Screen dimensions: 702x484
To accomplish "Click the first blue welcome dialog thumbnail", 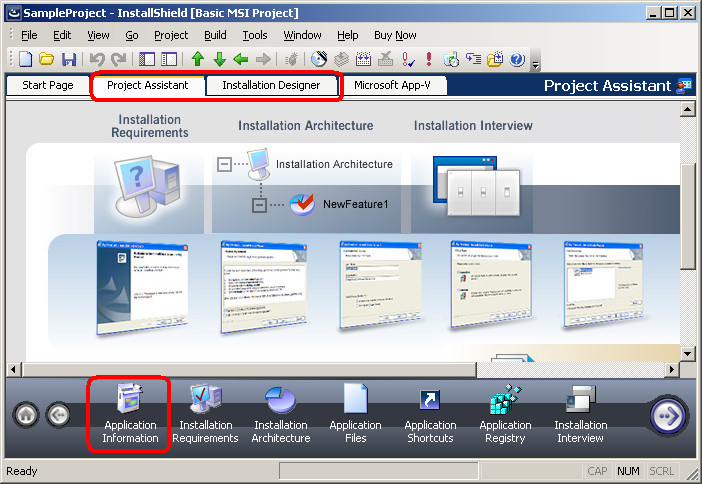I will pos(142,288).
